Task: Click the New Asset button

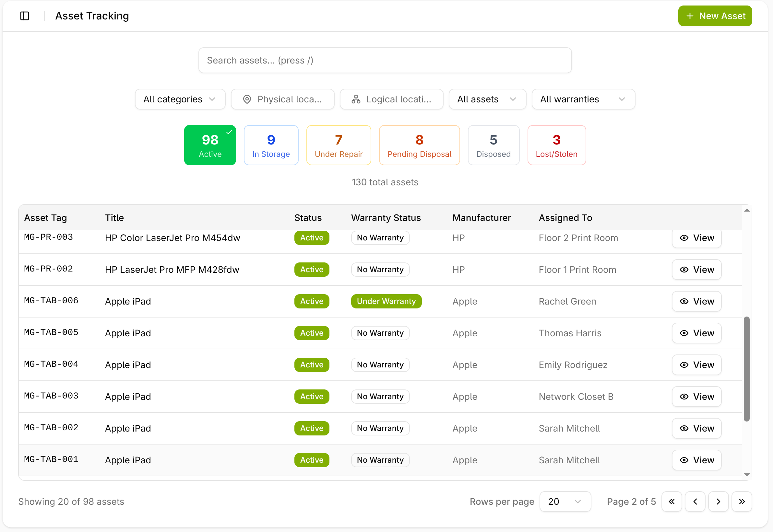Action: 715,16
